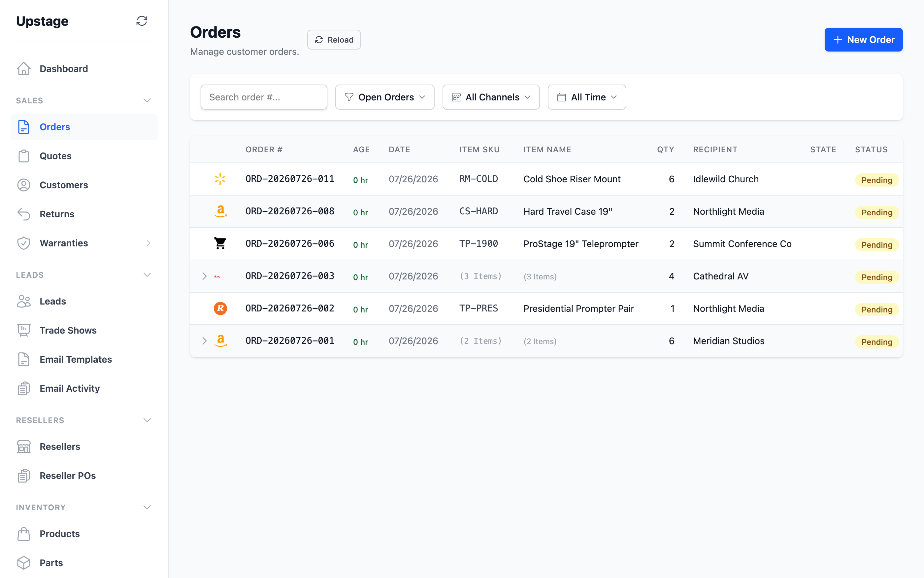The width and height of the screenshot is (924, 578).
Task: Select Quotes menu item
Action: [x=84, y=156]
